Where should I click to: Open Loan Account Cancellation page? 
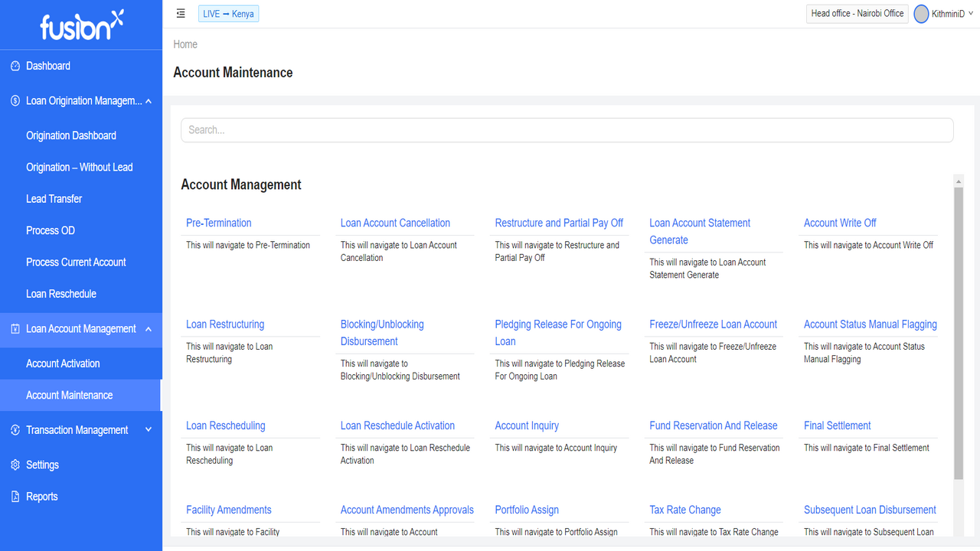(395, 223)
